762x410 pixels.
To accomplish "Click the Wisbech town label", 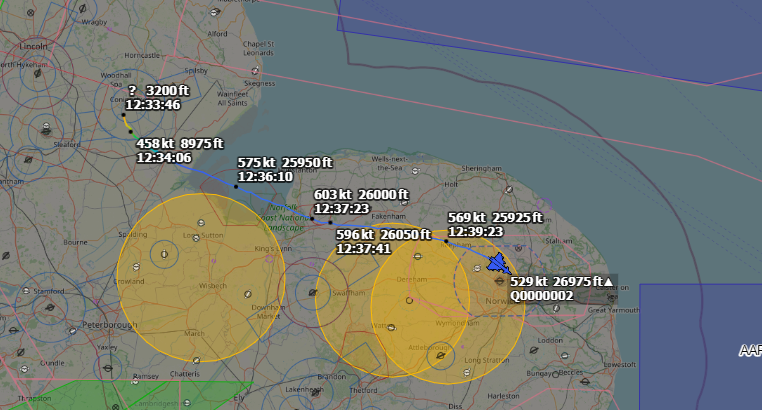I will pyautogui.click(x=212, y=286).
